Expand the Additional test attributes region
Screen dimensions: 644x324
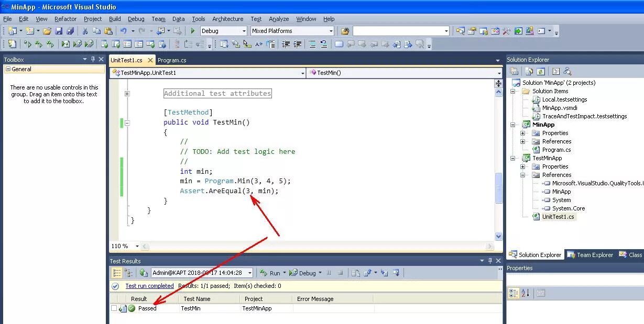tap(127, 94)
